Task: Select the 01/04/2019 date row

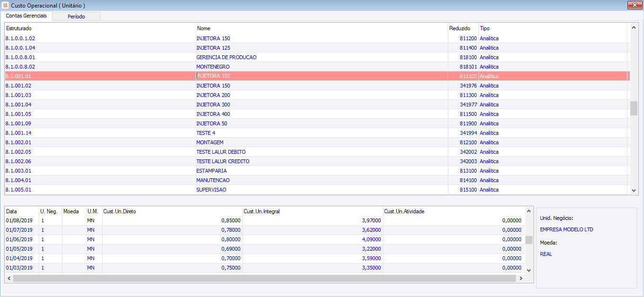Action: click(x=264, y=258)
